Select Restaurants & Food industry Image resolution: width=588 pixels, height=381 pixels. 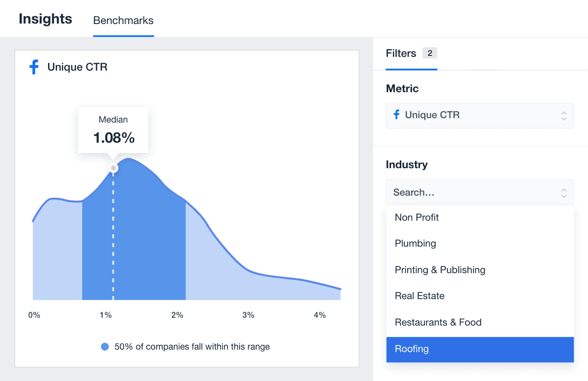(x=438, y=322)
